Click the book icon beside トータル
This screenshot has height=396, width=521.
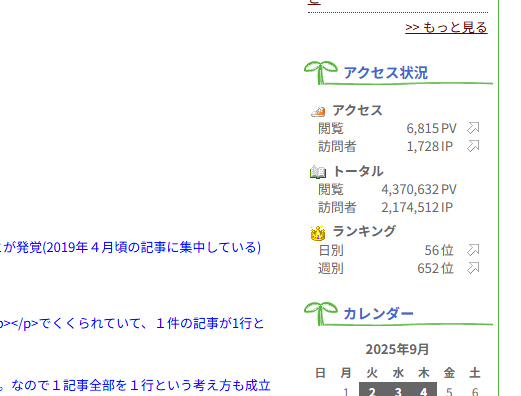click(318, 172)
